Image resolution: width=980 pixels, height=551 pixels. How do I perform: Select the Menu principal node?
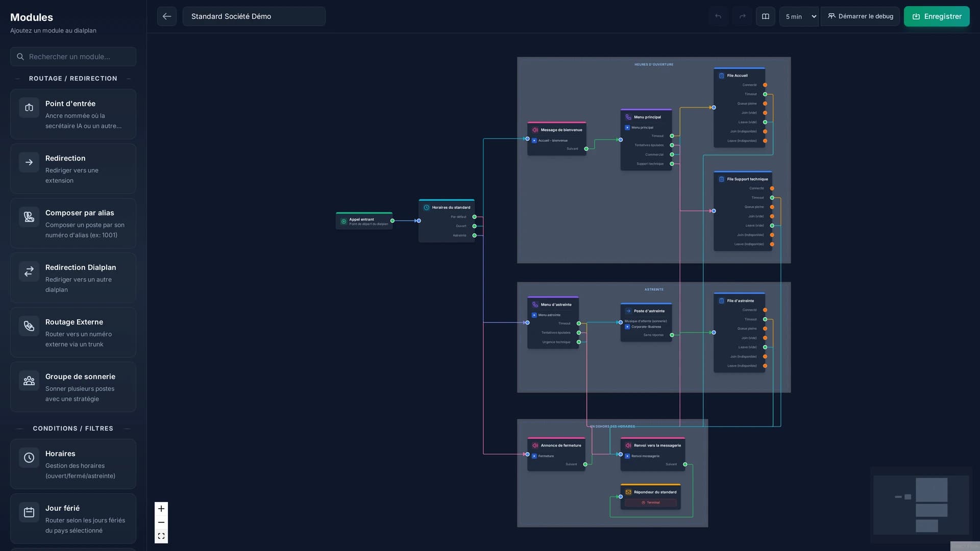(x=646, y=140)
